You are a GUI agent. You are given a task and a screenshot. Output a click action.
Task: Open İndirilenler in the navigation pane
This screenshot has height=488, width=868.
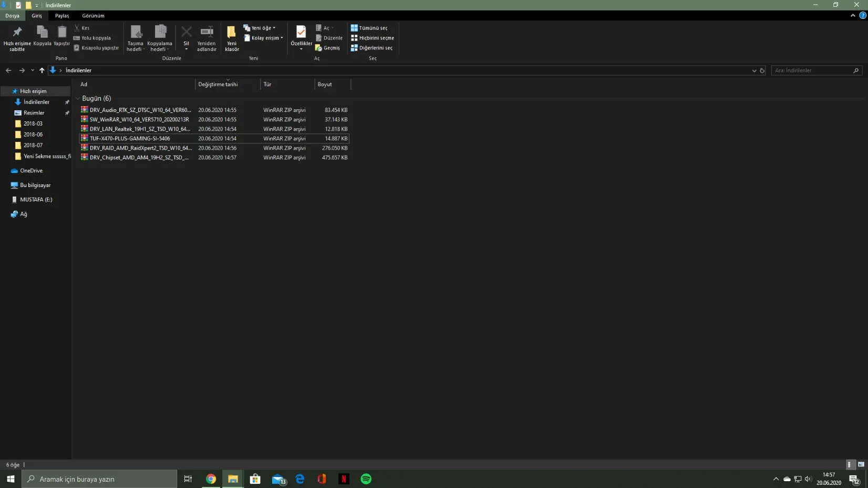pos(36,102)
